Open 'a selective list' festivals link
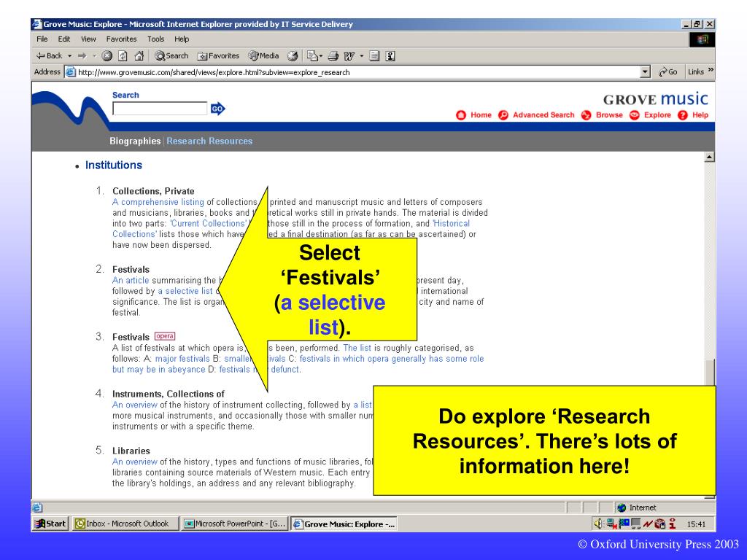This screenshot has width=747, height=560. (x=185, y=291)
